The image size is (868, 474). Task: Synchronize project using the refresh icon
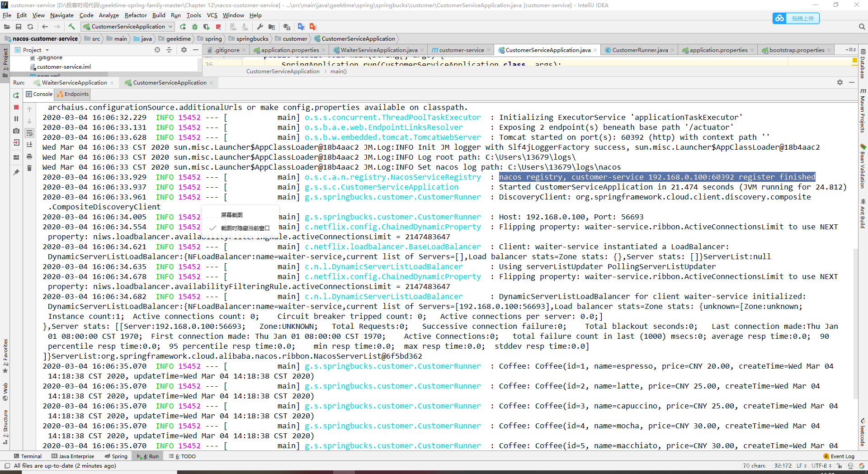click(x=30, y=27)
